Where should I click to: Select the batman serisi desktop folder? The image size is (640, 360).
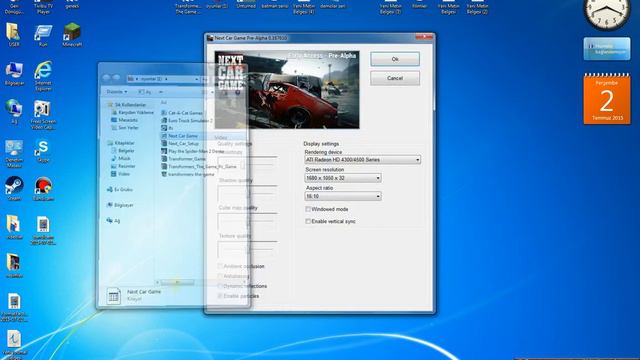pos(274,4)
